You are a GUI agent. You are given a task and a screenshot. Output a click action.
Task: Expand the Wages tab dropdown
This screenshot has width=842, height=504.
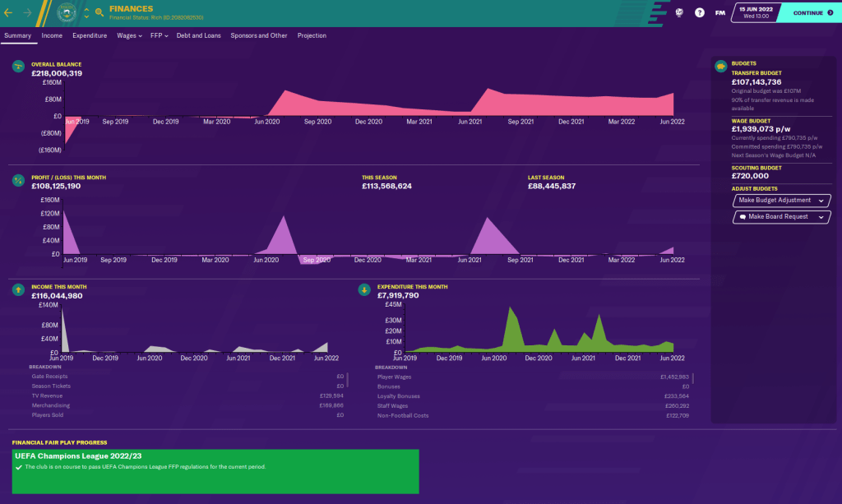129,35
